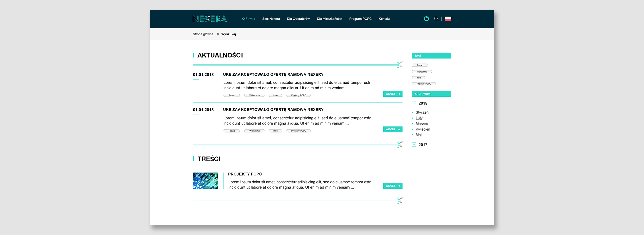This screenshot has height=235, width=644.
Task: Open the Kontakt menu item
Action: tap(384, 19)
